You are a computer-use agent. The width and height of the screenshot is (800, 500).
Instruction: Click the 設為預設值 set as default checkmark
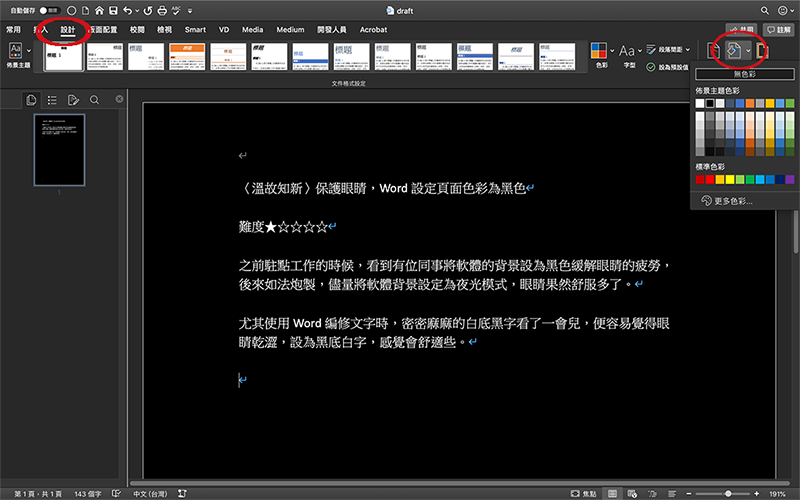[x=651, y=67]
